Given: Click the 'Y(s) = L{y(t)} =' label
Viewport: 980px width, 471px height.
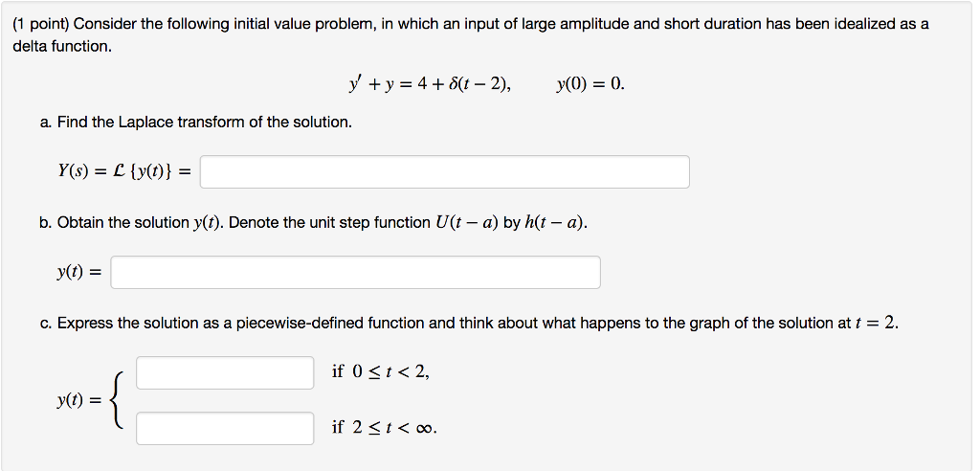Looking at the screenshot, I should 124,171.
